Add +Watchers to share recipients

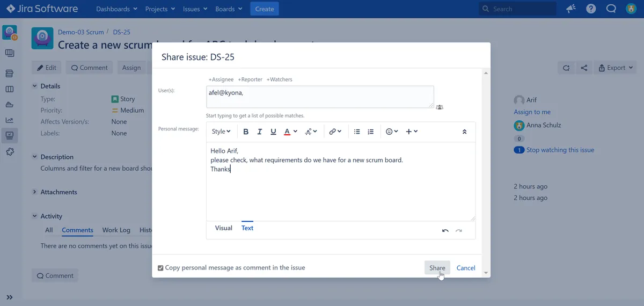point(279,79)
